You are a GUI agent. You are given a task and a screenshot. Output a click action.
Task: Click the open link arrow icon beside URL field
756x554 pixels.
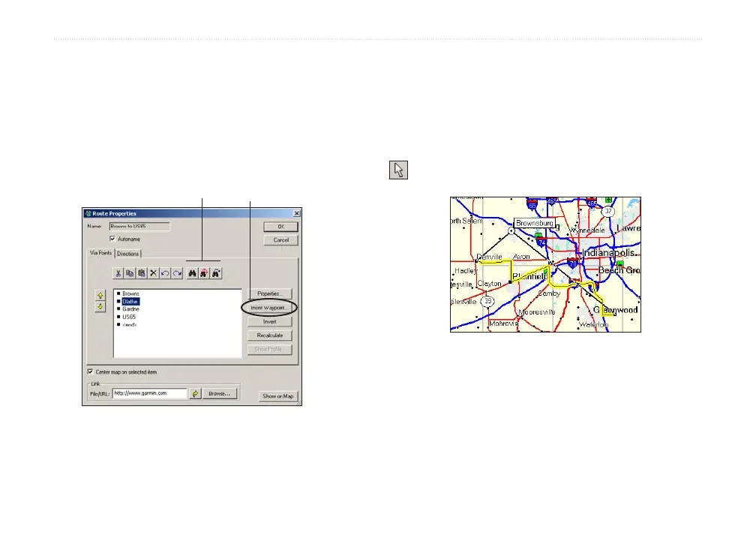195,394
